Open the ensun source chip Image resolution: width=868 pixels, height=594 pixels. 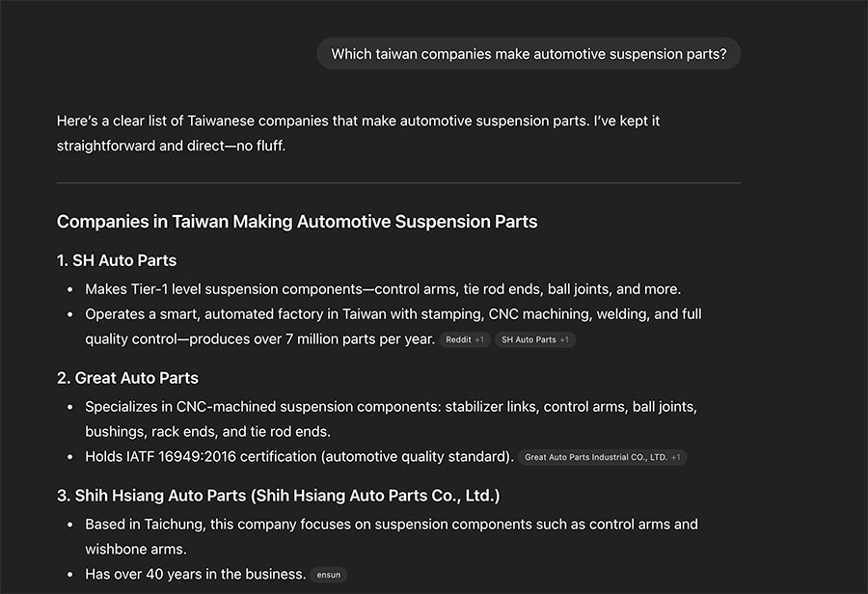click(x=328, y=575)
